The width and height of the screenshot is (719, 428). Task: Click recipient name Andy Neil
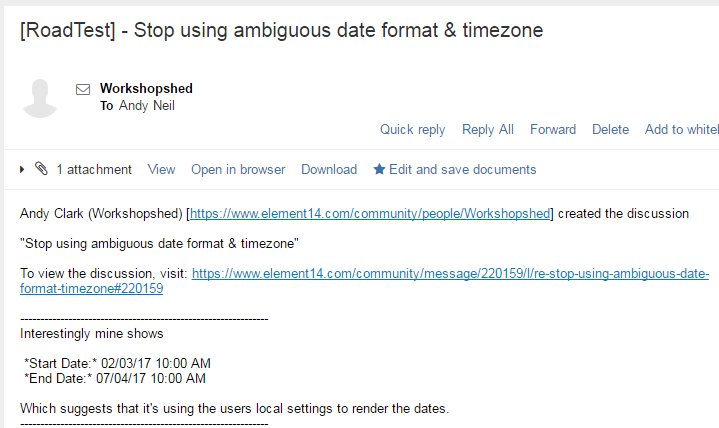click(x=146, y=105)
